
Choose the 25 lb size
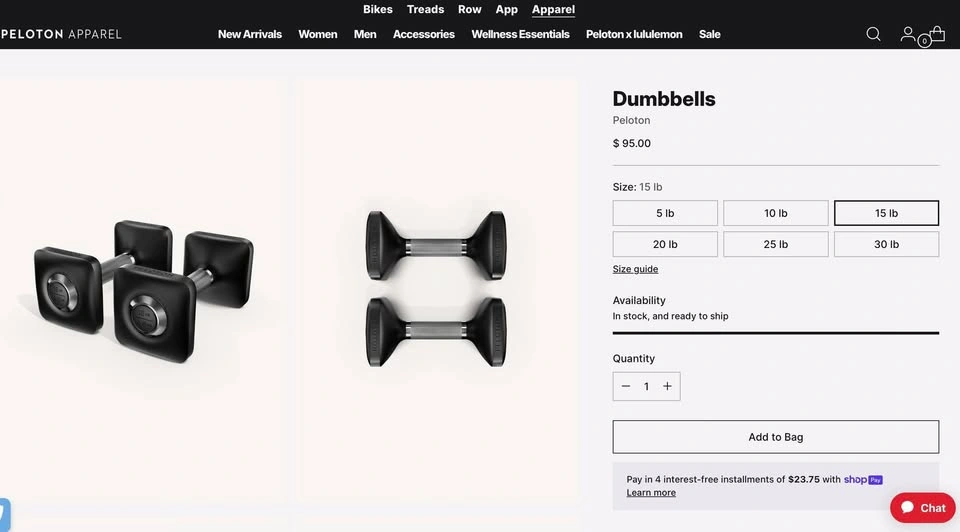tap(776, 244)
